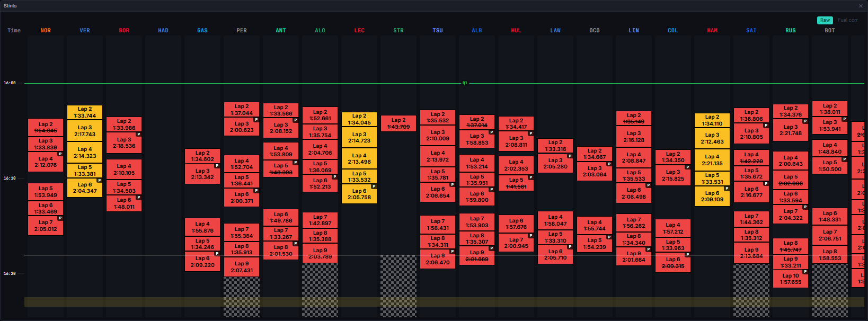This screenshot has height=321, width=868.
Task: Select the SAI driver column header
Action: (751, 31)
